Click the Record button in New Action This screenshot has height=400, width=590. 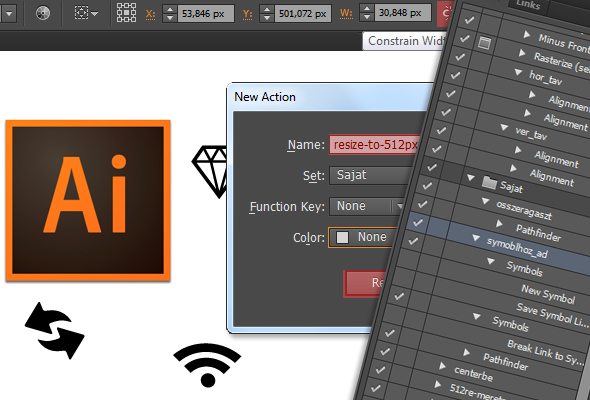[x=365, y=283]
